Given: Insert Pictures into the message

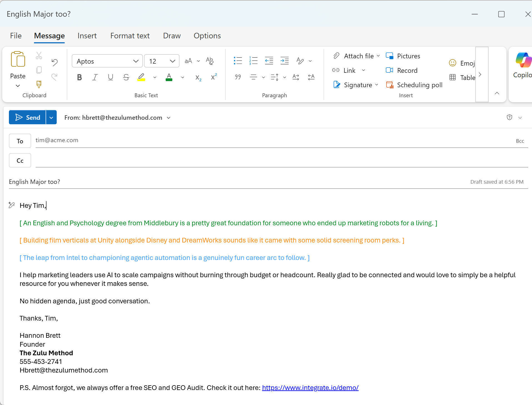Looking at the screenshot, I should [403, 56].
